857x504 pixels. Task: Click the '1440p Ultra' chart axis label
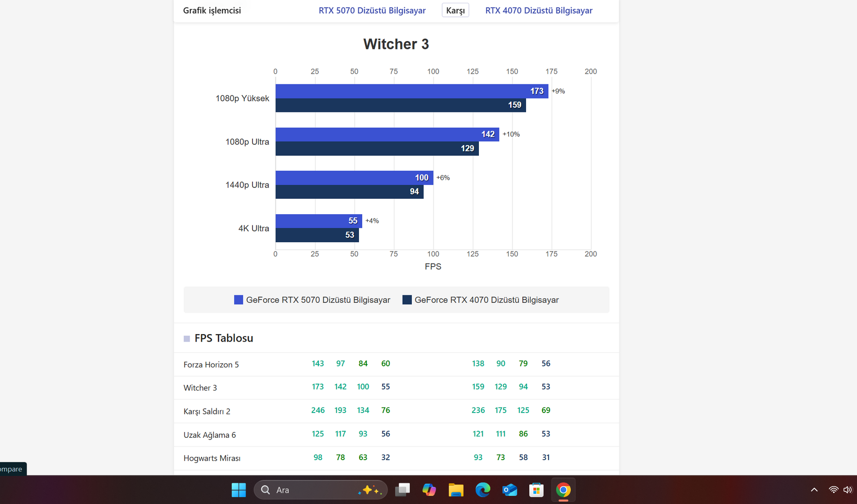(x=247, y=185)
